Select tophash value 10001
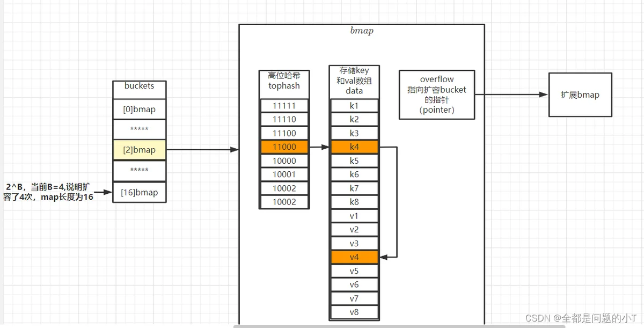 pyautogui.click(x=284, y=174)
